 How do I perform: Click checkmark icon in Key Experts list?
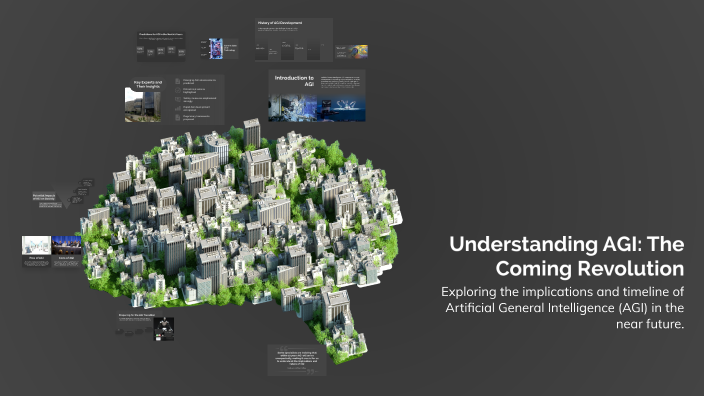[178, 90]
